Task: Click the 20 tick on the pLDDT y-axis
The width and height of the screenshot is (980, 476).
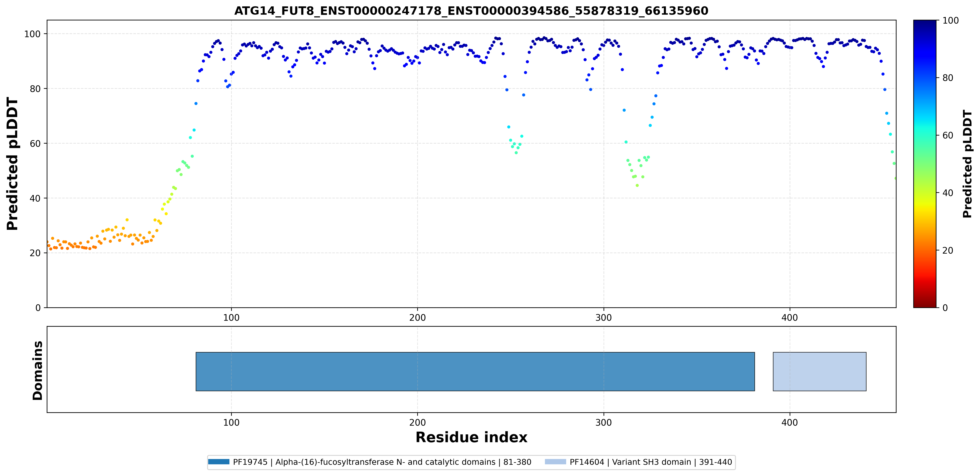Action: coord(35,253)
